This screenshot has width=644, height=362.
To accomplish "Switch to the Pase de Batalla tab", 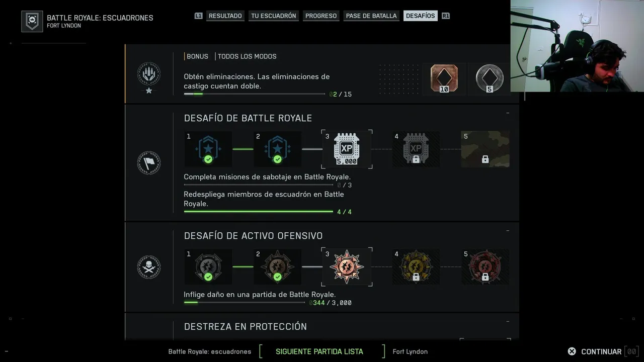I will [371, 16].
